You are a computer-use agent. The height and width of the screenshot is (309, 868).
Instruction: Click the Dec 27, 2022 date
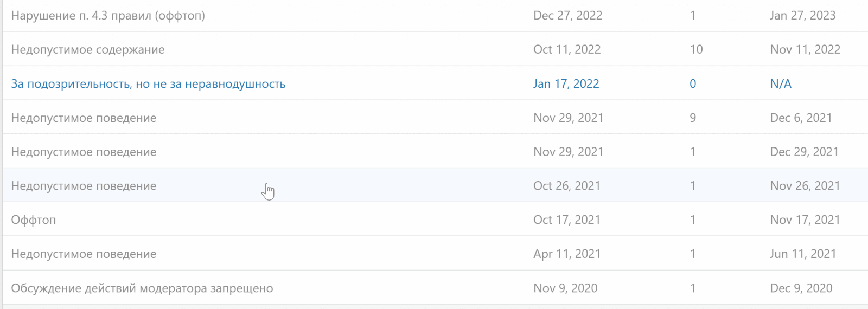[x=567, y=16]
